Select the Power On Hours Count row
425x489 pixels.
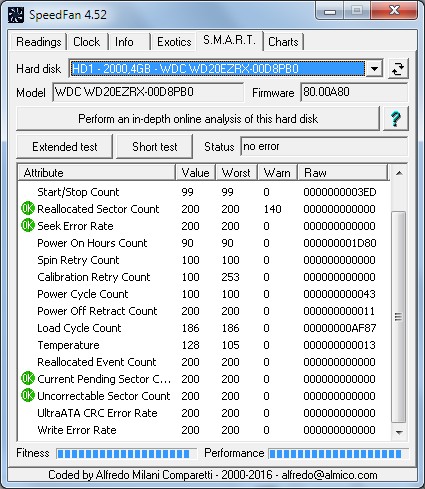(x=203, y=243)
